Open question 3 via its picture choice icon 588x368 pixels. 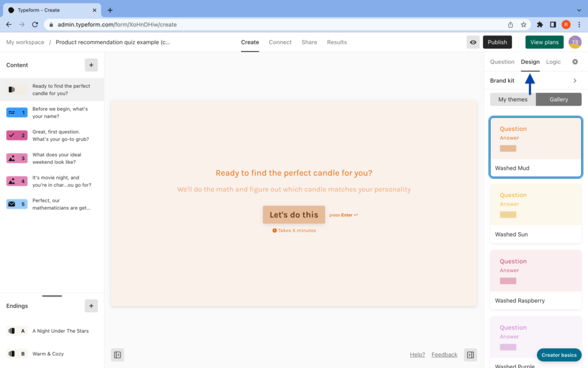coord(17,158)
